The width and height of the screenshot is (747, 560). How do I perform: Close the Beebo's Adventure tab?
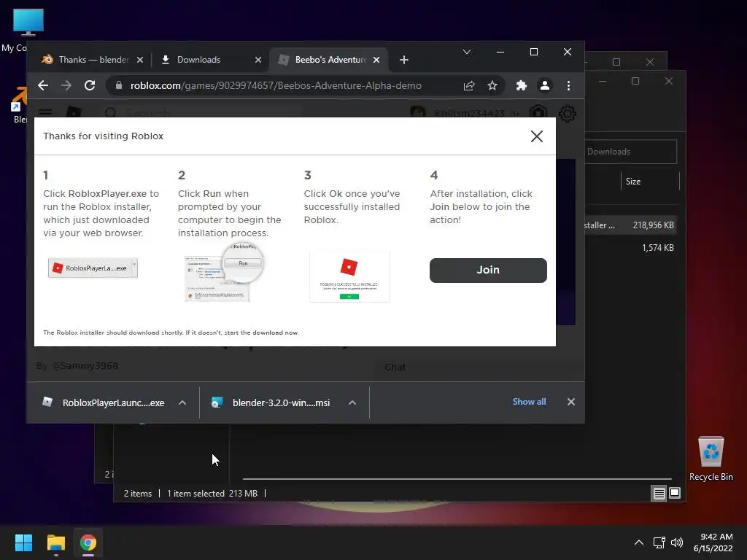click(376, 60)
